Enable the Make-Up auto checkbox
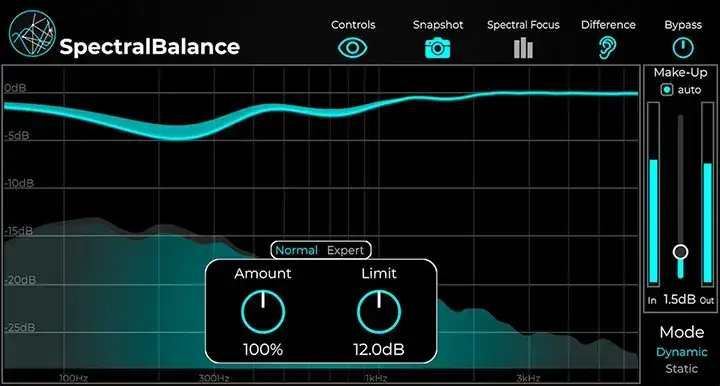 667,90
